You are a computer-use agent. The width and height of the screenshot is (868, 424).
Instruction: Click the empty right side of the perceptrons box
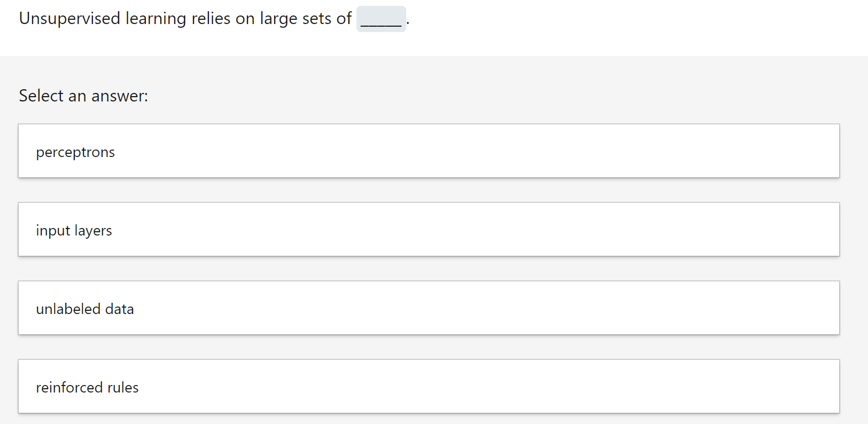tap(695, 151)
